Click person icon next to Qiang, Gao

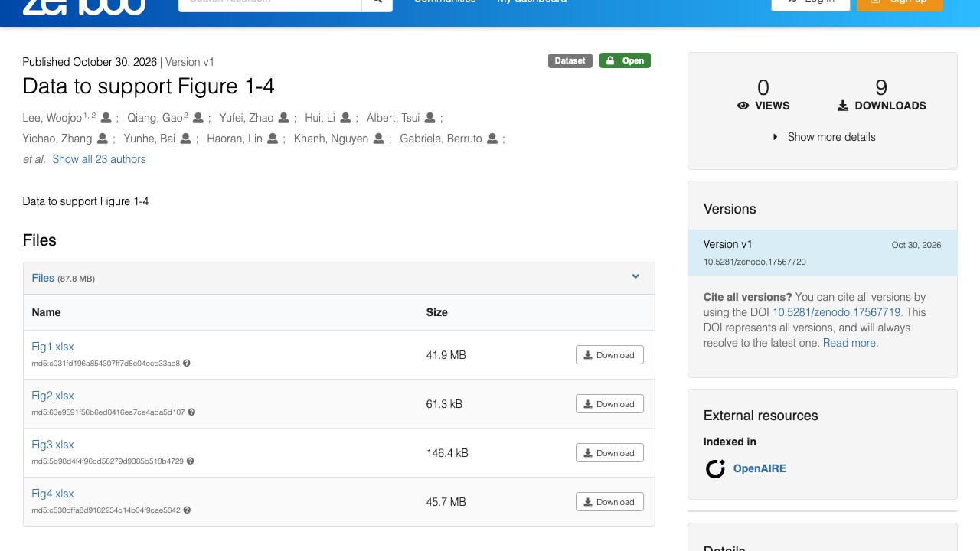point(198,118)
